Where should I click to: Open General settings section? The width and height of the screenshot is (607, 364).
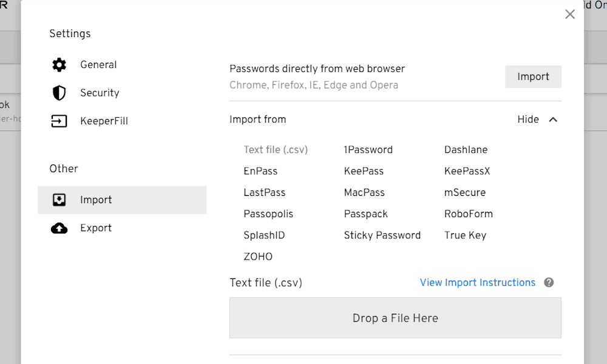tap(98, 64)
